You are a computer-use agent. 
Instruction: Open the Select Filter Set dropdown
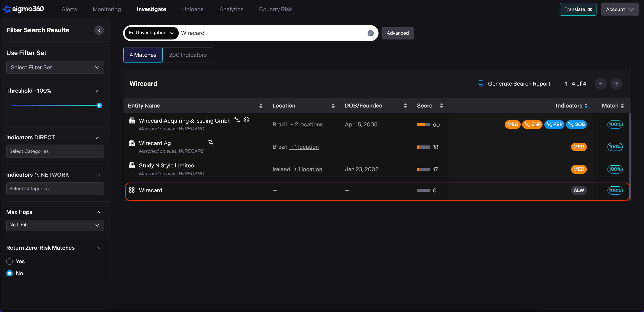55,68
